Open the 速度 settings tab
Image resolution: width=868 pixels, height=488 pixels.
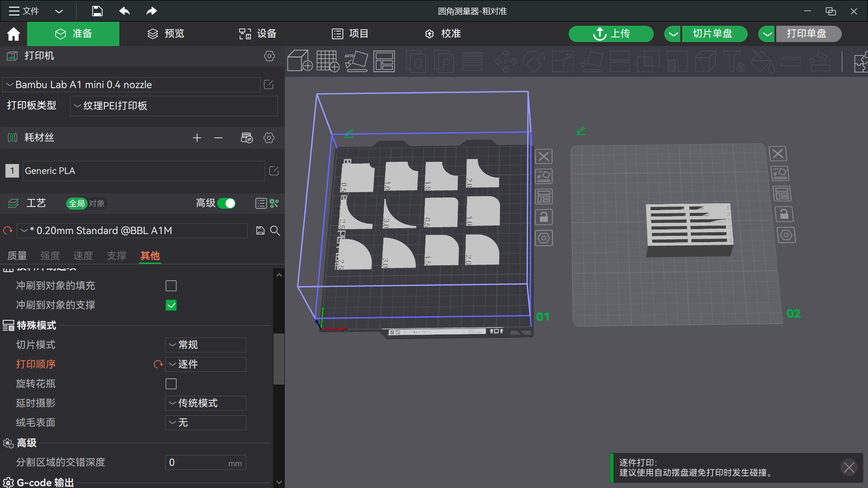coord(83,256)
